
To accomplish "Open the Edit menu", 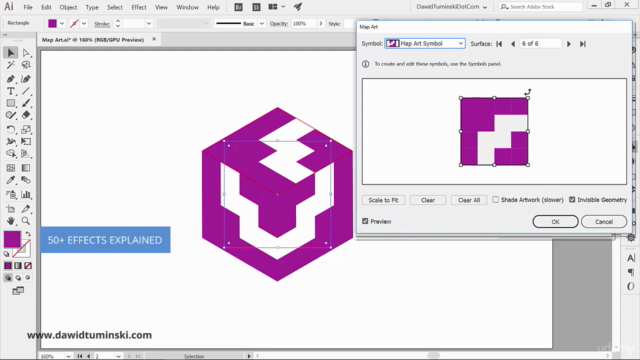I will pyautogui.click(x=46, y=7).
